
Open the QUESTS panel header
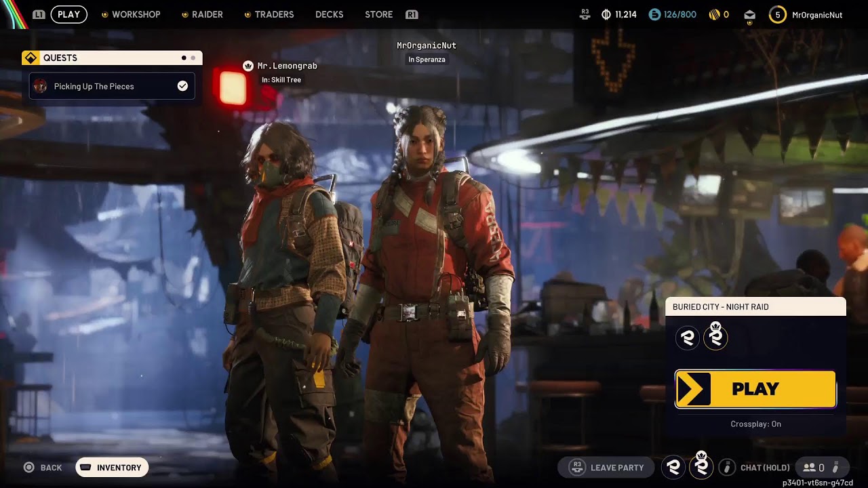click(x=112, y=58)
